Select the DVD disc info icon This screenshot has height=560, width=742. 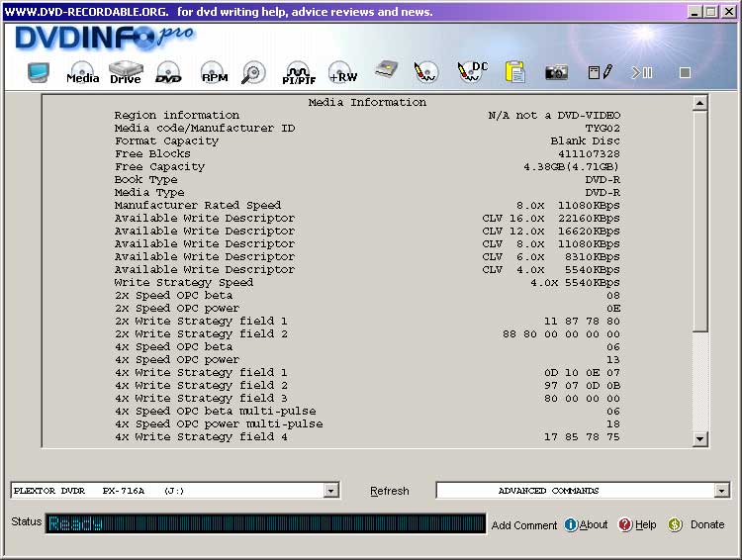168,73
